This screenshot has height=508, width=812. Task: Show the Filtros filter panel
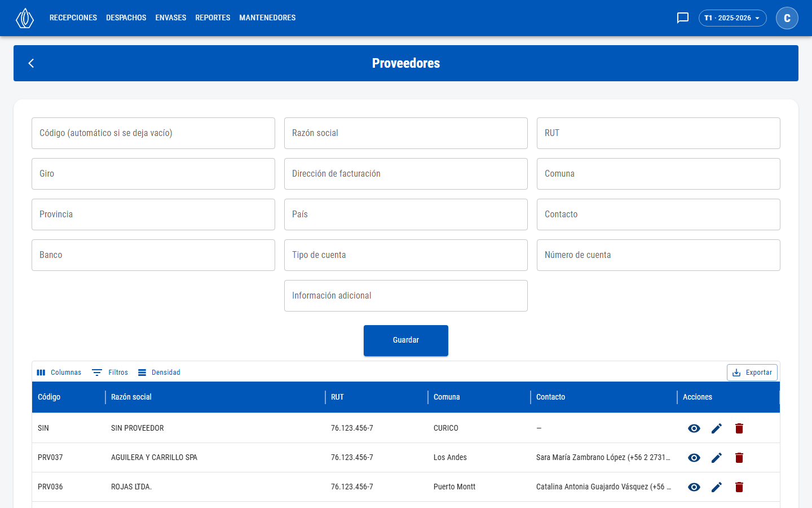point(110,373)
